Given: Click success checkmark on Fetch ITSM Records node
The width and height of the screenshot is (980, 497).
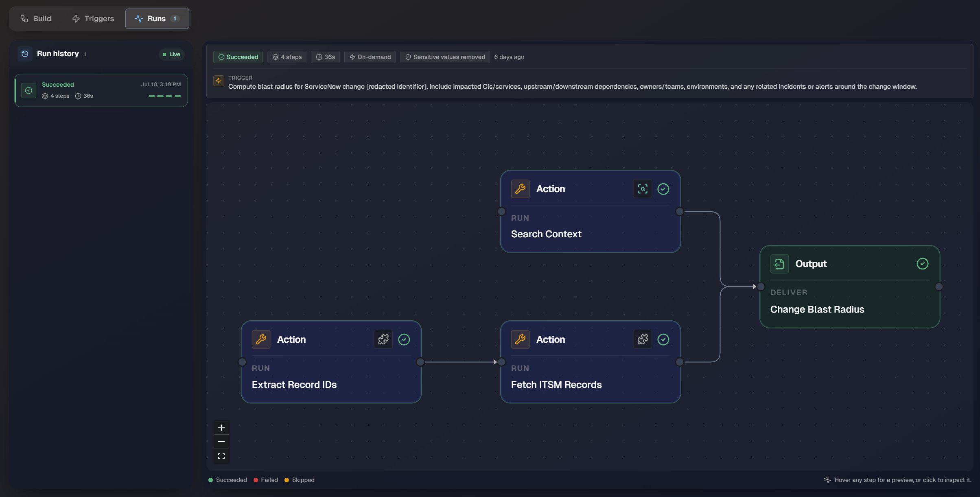Looking at the screenshot, I should click(663, 339).
